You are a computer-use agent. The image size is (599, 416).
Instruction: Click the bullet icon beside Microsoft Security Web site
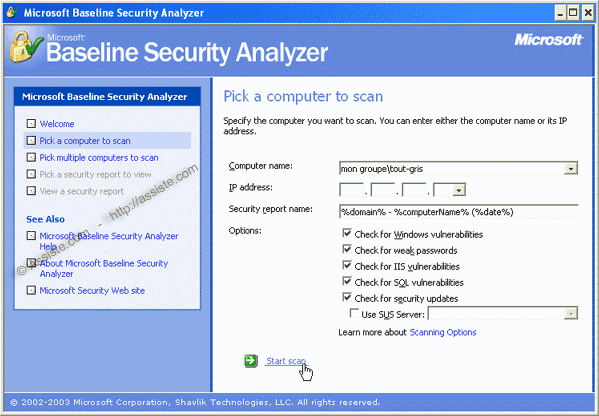(31, 290)
